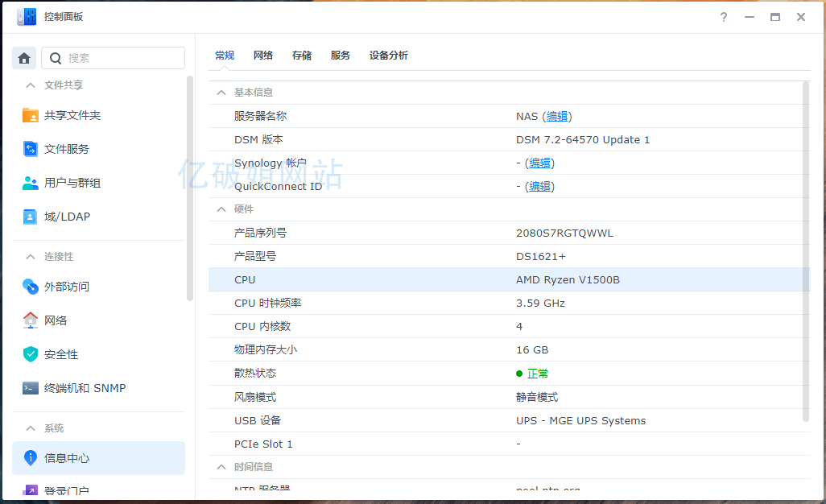The image size is (826, 504).
Task: Open the Login Portal (登录门户) icon
Action: click(x=31, y=490)
